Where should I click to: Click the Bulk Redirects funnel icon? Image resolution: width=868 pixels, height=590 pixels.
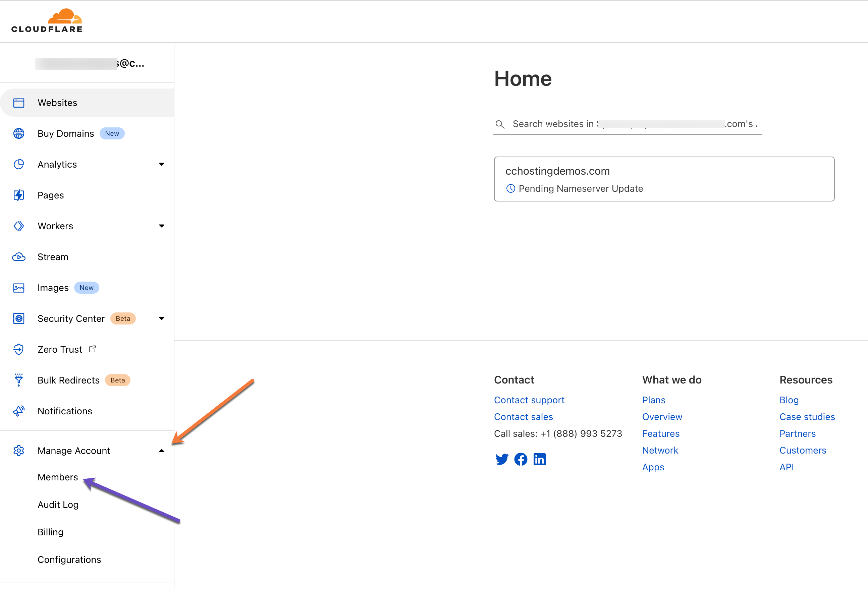pos(19,380)
